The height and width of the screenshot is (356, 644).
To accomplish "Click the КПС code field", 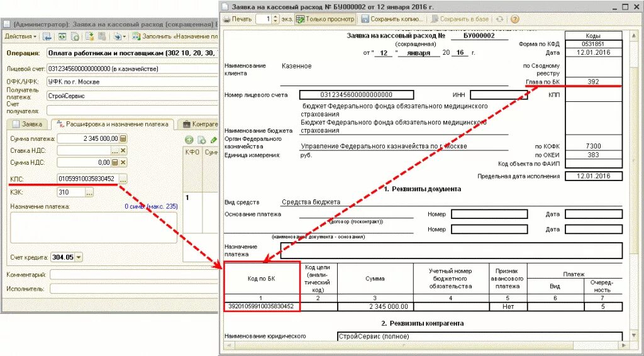I will pos(88,179).
